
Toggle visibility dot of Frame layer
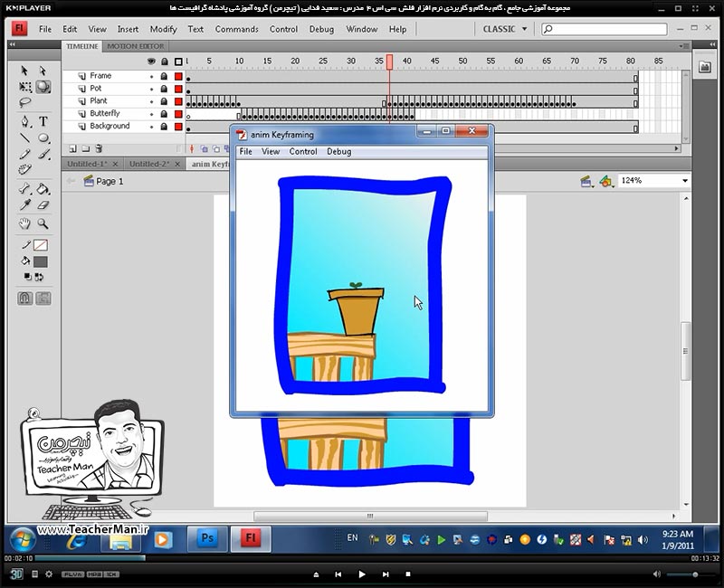[x=151, y=76]
